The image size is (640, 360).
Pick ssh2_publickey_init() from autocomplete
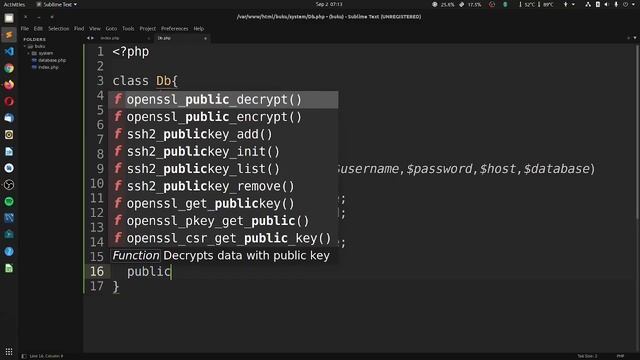(x=223, y=152)
